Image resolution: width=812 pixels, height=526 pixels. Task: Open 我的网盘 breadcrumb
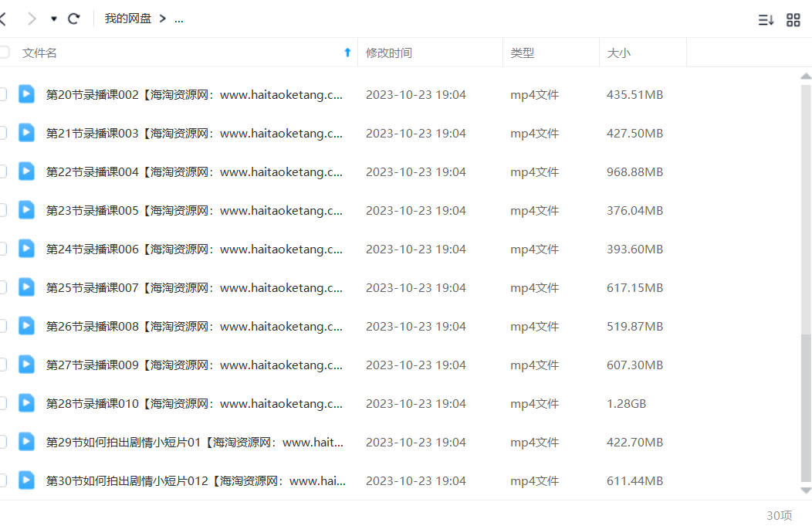[x=128, y=19]
